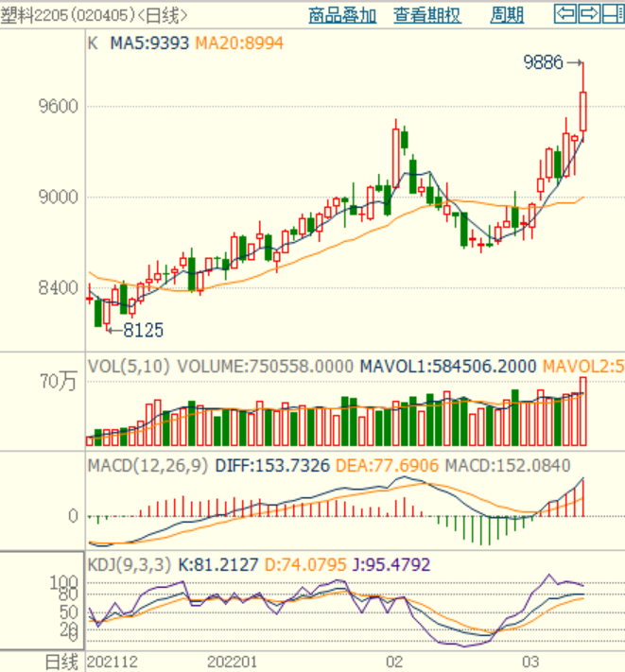Click the 日线 label at bottom-left
Screen dimensions: 625x672
tap(43, 661)
